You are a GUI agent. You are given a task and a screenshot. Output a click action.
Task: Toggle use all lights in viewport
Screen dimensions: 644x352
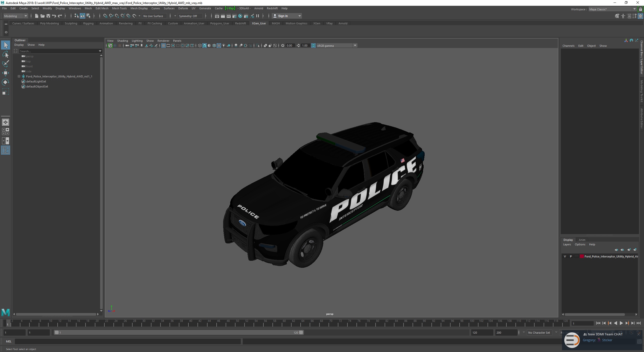coord(224,46)
